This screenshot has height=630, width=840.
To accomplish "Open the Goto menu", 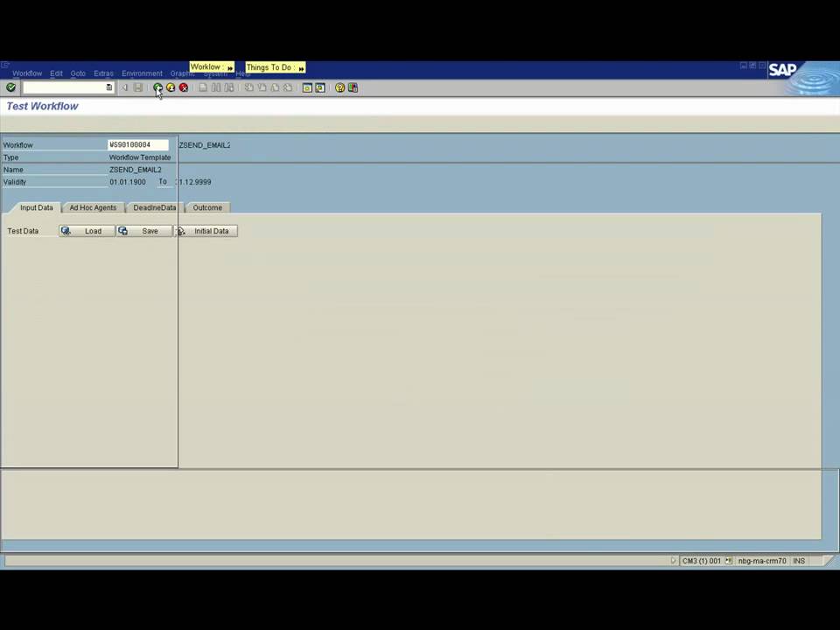I will pyautogui.click(x=78, y=73).
